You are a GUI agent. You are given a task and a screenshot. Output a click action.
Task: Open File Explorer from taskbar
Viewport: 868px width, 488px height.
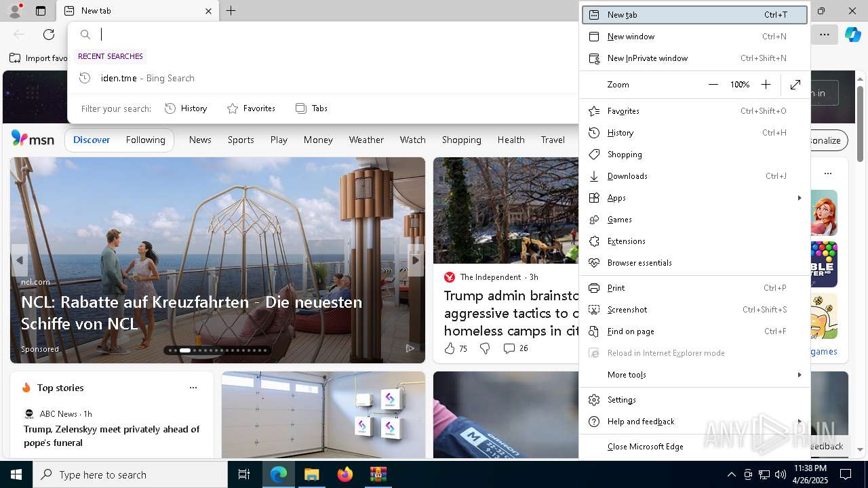311,474
